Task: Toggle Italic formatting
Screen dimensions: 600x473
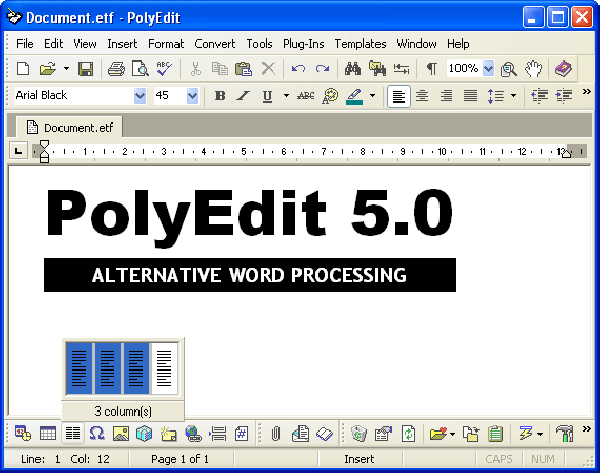Action: 243,96
